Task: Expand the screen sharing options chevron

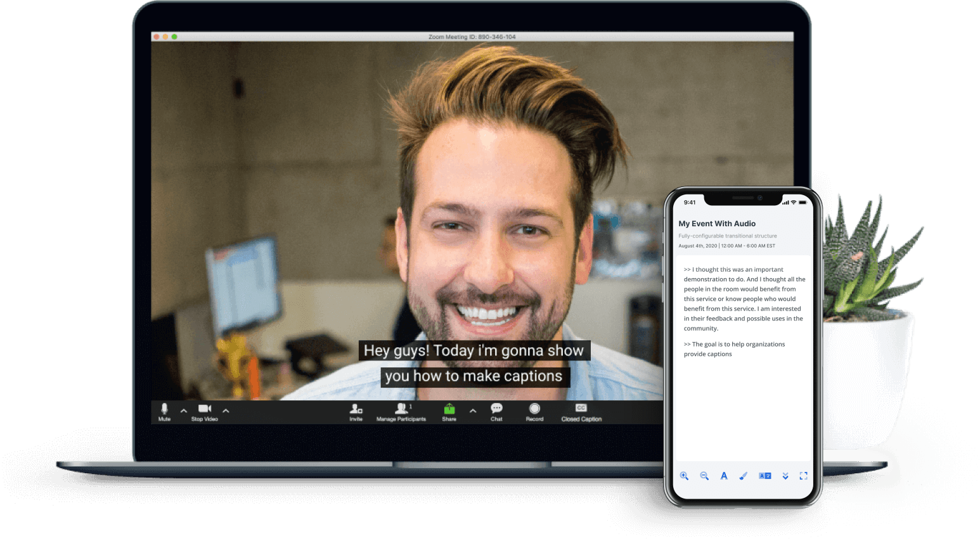Action: pos(473,411)
